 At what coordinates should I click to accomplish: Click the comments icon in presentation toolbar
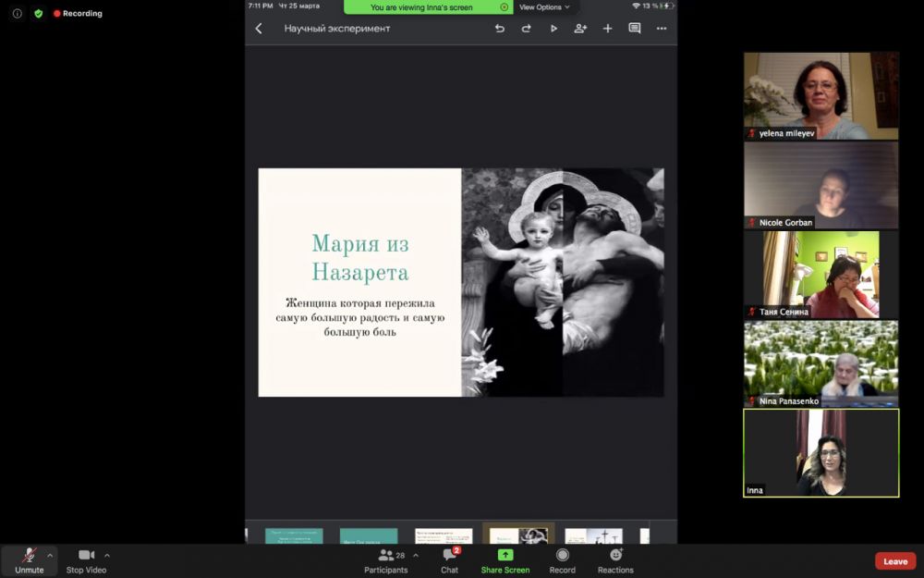click(x=635, y=29)
